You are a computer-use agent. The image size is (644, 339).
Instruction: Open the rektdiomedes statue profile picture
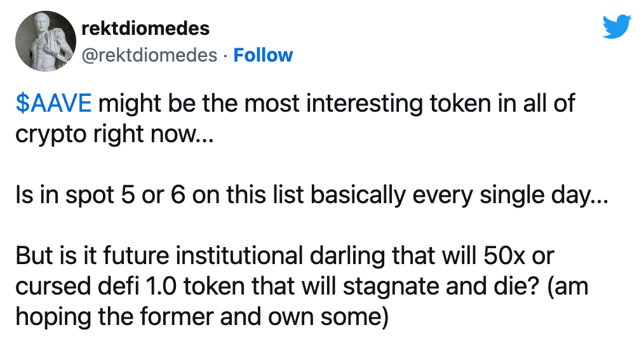(x=43, y=41)
